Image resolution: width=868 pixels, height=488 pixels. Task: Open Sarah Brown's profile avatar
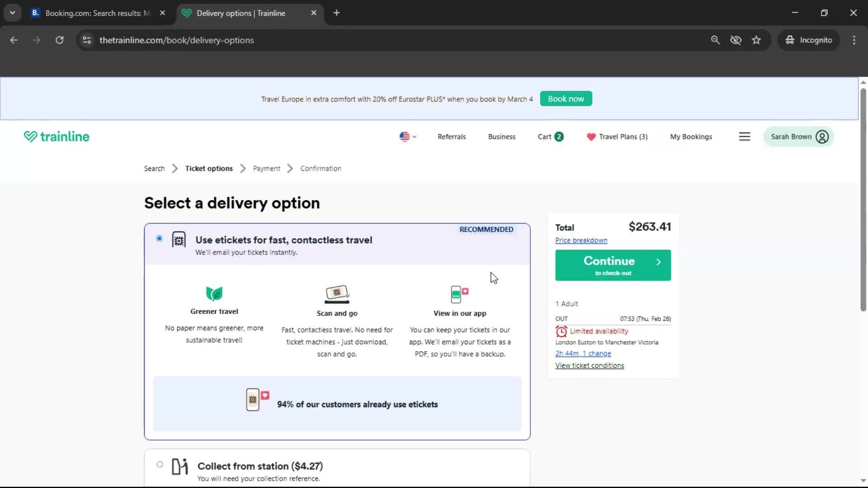822,136
